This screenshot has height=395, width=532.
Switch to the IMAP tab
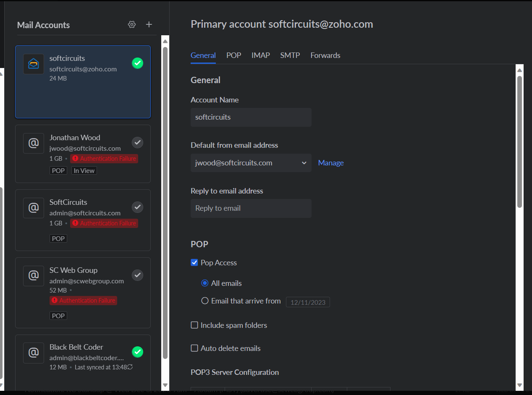pyautogui.click(x=261, y=55)
